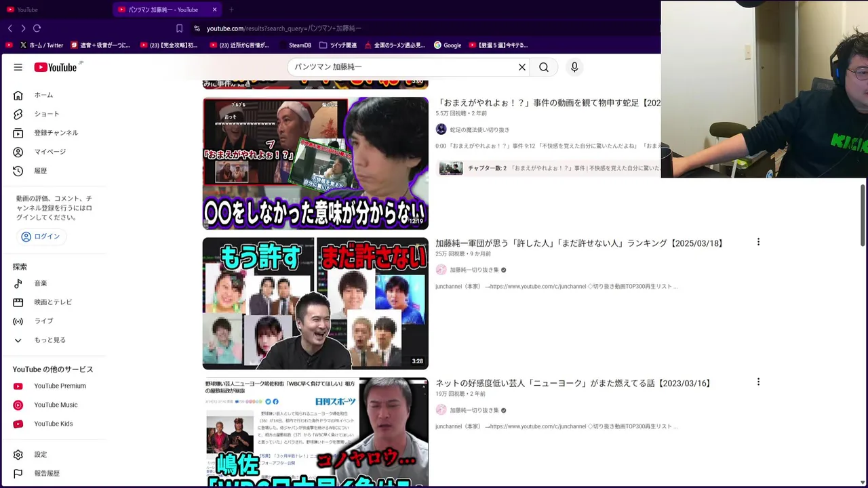Screen dimensions: 868x488
Task: Open the 厳選５選 今キテる bookmark
Action: coord(498,45)
